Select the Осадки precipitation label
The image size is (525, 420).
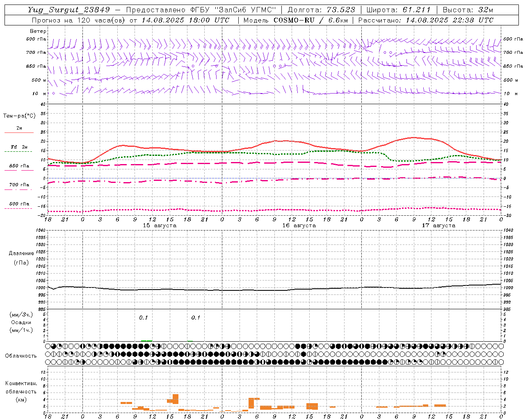pyautogui.click(x=21, y=322)
